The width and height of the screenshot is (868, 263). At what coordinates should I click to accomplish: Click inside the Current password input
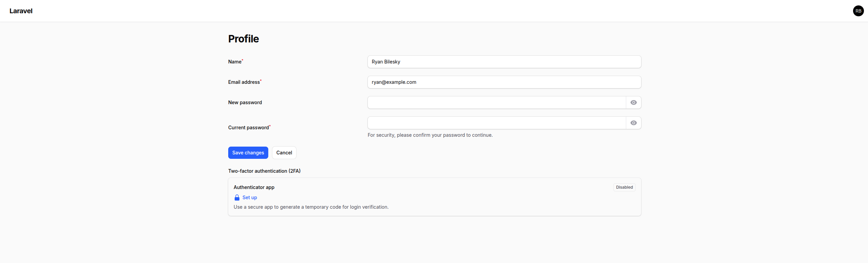click(496, 123)
